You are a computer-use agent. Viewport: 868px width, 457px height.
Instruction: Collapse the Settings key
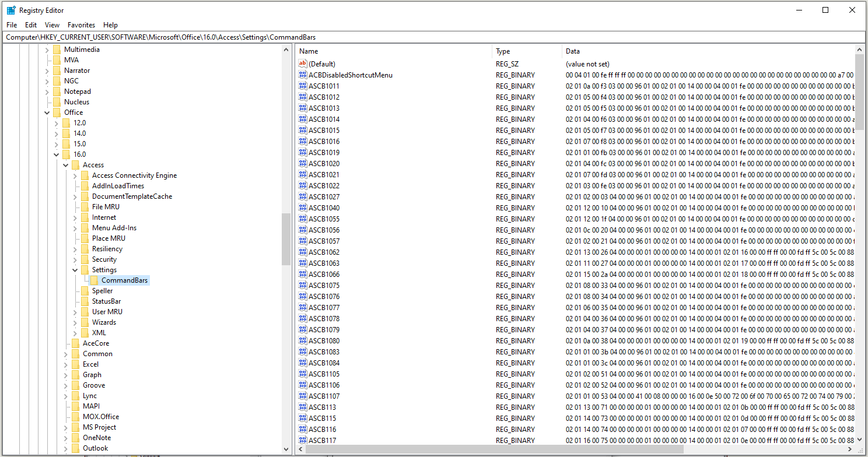point(75,270)
